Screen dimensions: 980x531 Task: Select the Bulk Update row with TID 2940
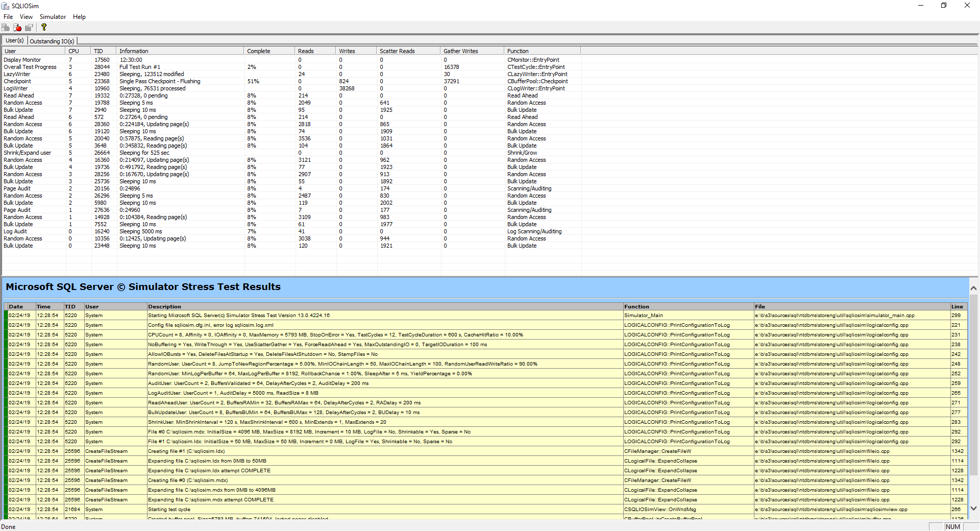291,110
